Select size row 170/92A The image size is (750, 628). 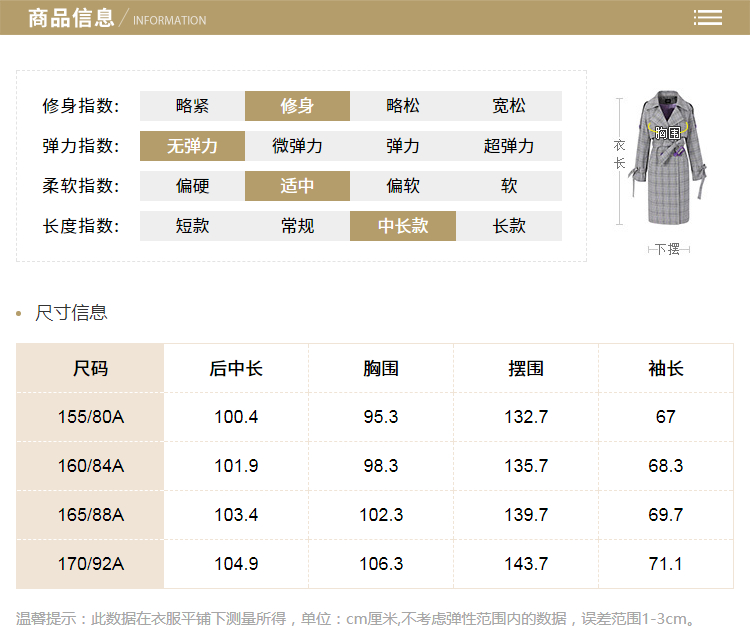pyautogui.click(x=91, y=564)
